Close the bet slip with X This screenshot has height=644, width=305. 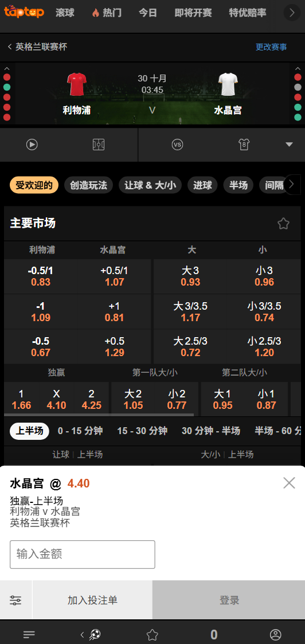pyautogui.click(x=289, y=483)
